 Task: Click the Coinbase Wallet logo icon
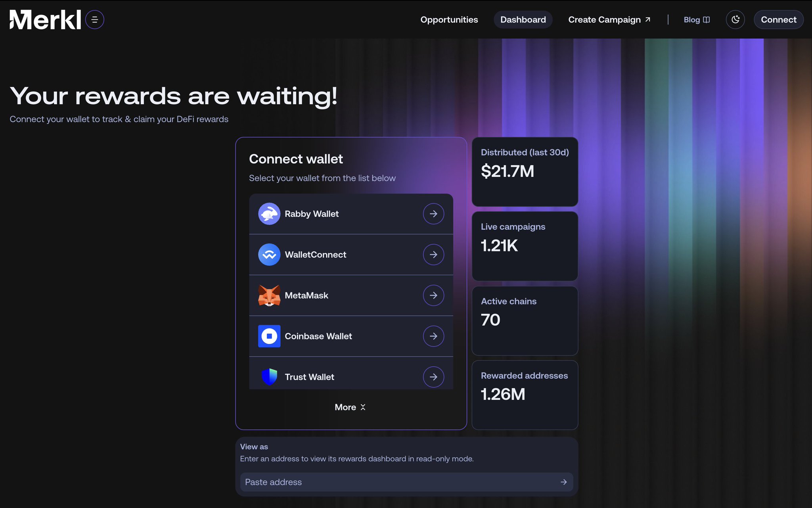pyautogui.click(x=269, y=336)
